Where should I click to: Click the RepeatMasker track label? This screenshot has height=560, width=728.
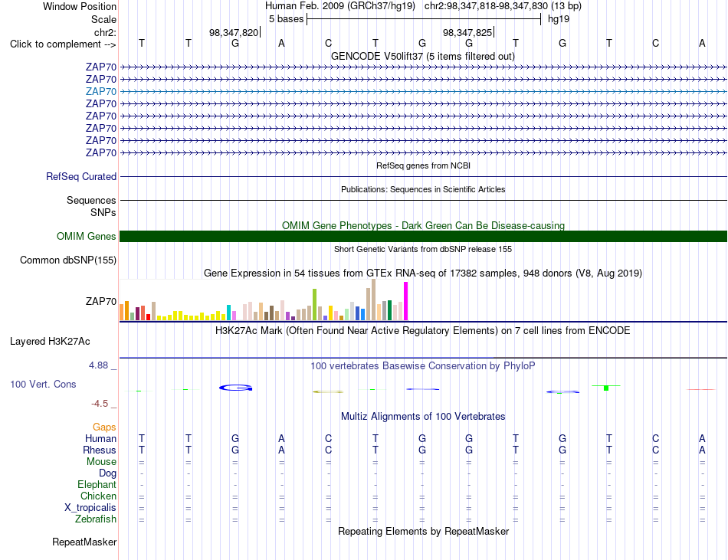tap(84, 542)
